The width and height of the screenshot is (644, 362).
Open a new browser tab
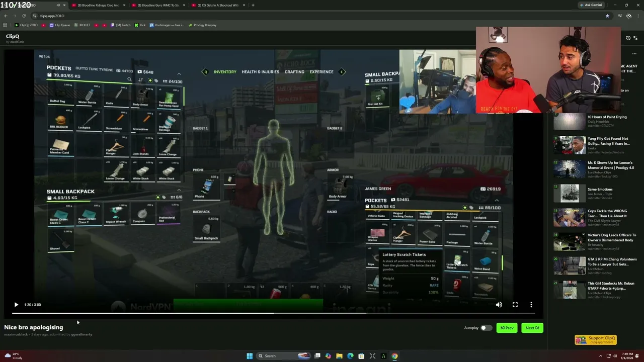coord(253,5)
